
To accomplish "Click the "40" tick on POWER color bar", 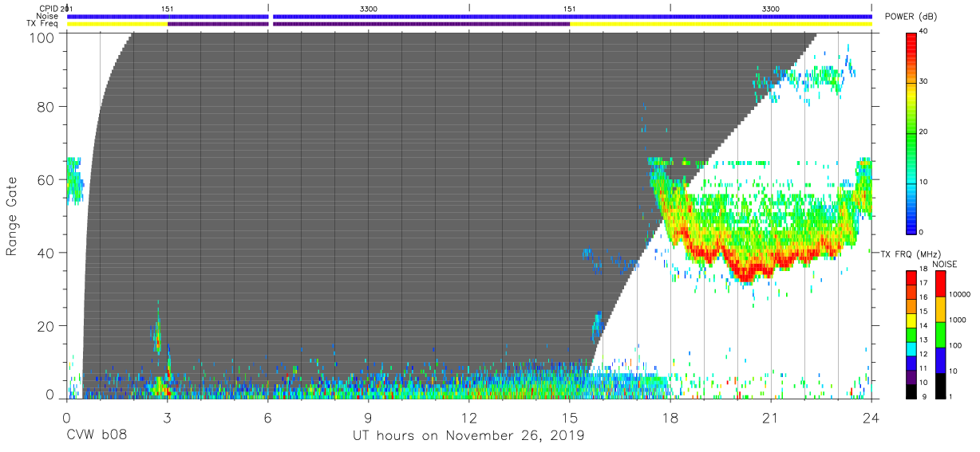I will [924, 32].
